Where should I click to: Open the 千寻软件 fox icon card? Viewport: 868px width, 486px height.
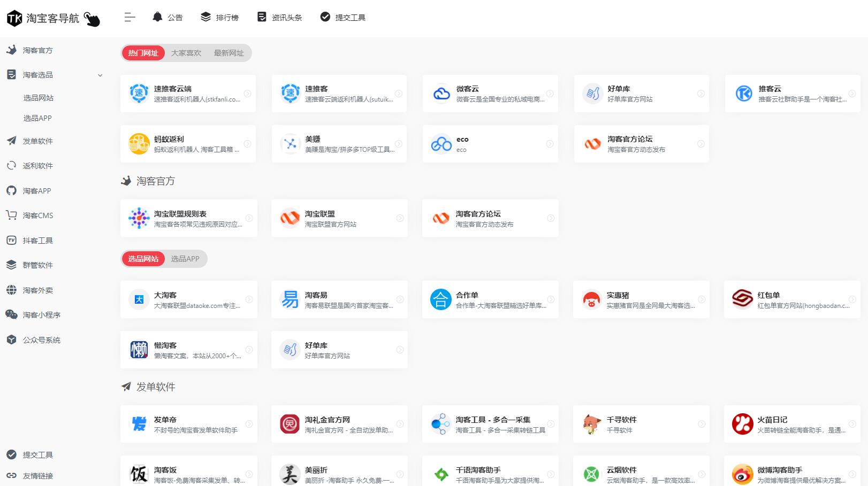coord(641,424)
